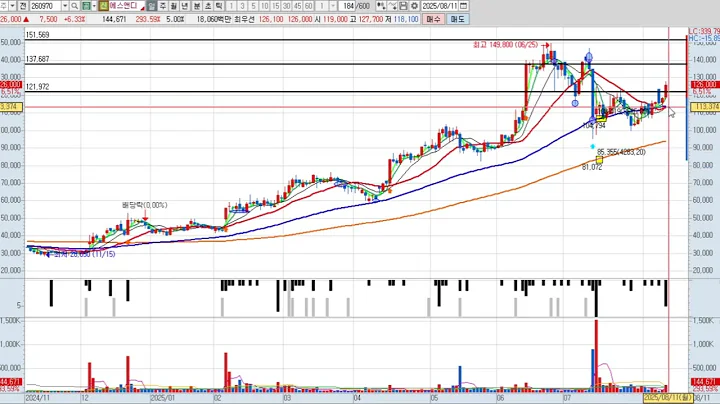This screenshot has height=404, width=720.
Task: Choose the 45 interval button
Action: click(x=298, y=6)
